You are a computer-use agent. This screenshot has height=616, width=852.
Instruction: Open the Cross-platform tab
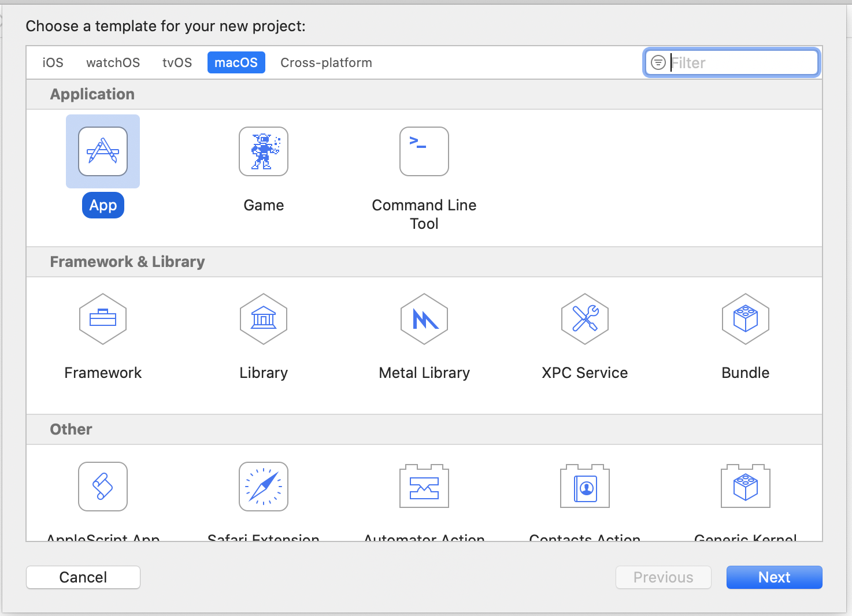pyautogui.click(x=326, y=62)
